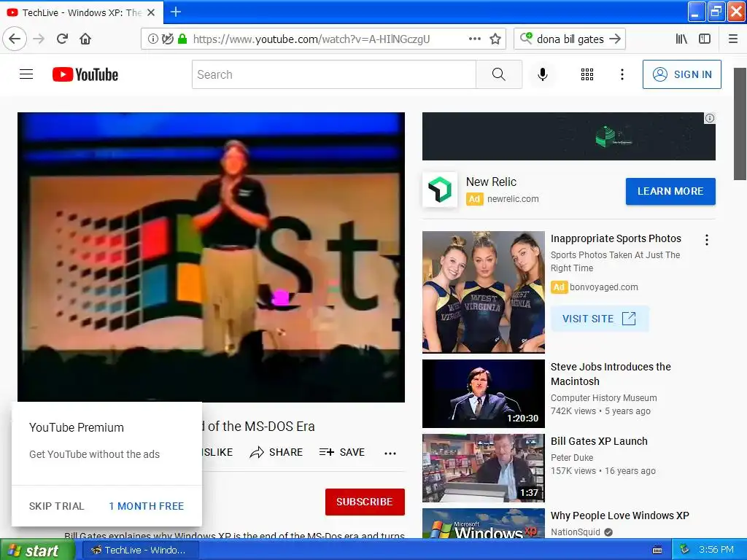
Task: Open options menu for Inappropriate Sports Photos ad
Action: tap(706, 239)
